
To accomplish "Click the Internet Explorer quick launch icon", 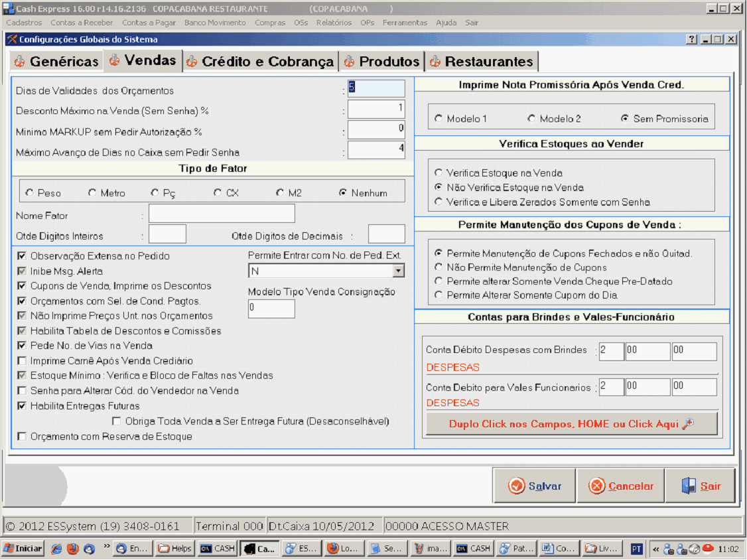I will coord(57,549).
